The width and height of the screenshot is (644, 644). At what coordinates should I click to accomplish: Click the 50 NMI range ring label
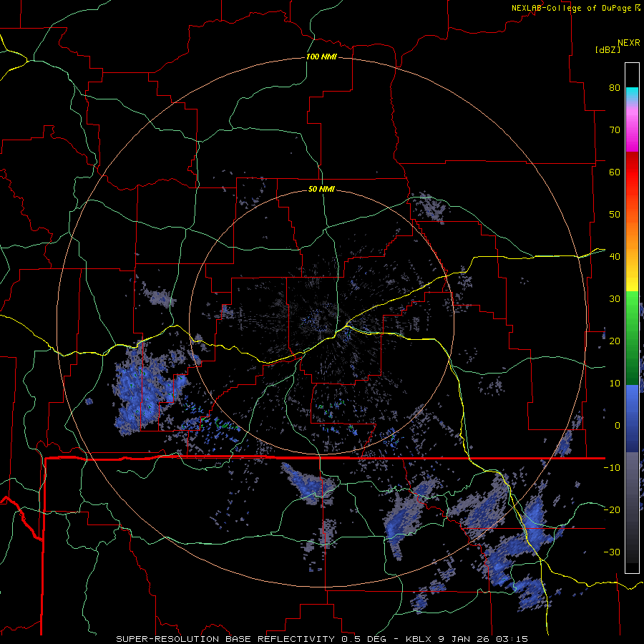pos(321,189)
